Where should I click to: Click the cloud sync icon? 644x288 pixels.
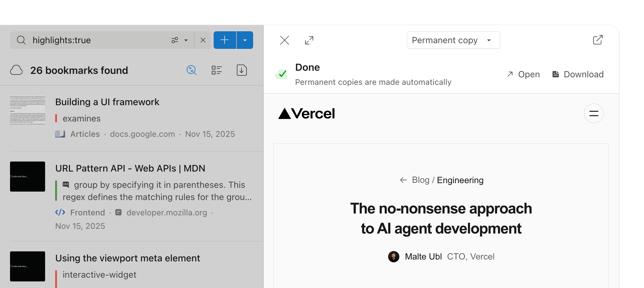(x=16, y=70)
